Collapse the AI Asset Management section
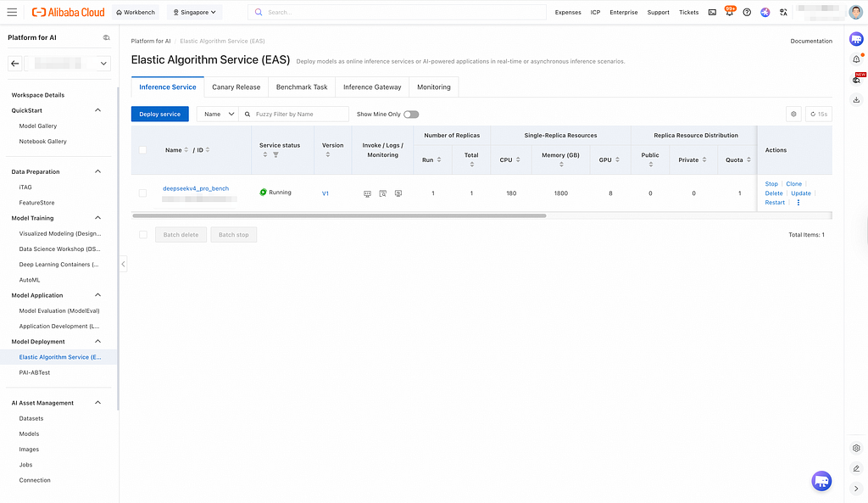Viewport: 868px width, 503px height. (98, 403)
